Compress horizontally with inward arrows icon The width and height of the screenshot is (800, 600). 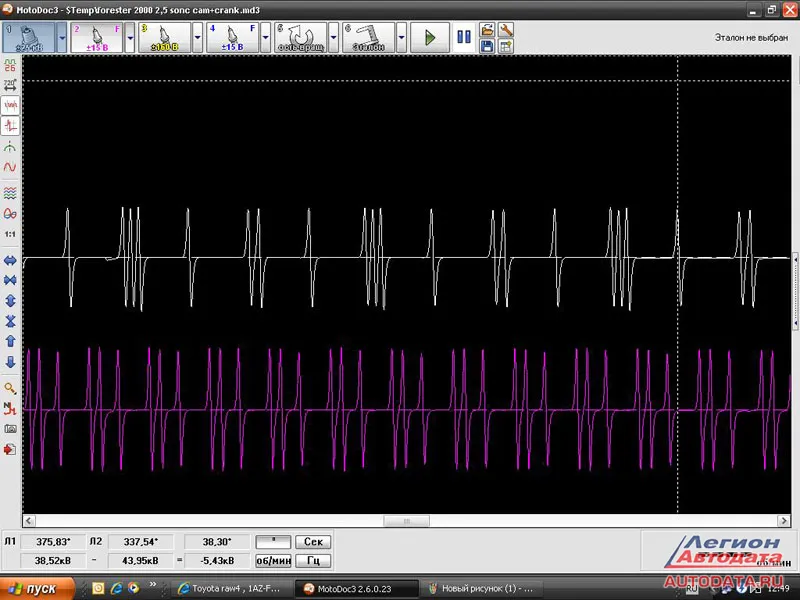coord(10,280)
